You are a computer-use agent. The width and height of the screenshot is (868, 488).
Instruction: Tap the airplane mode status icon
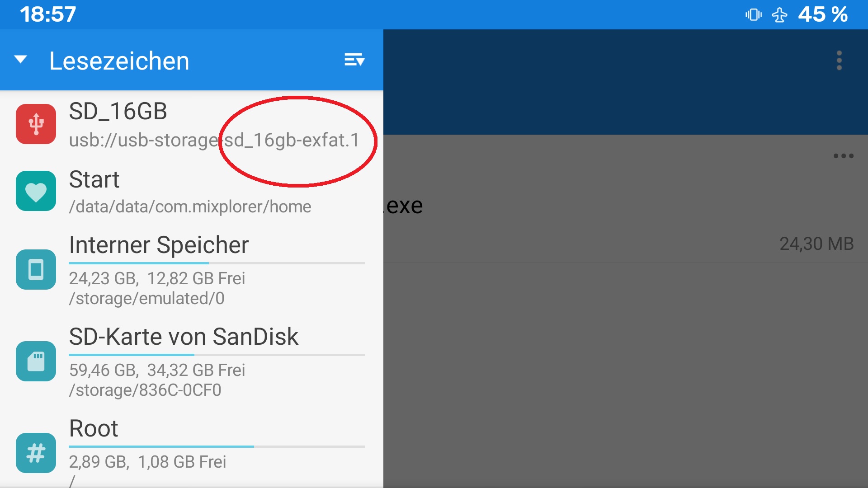779,15
